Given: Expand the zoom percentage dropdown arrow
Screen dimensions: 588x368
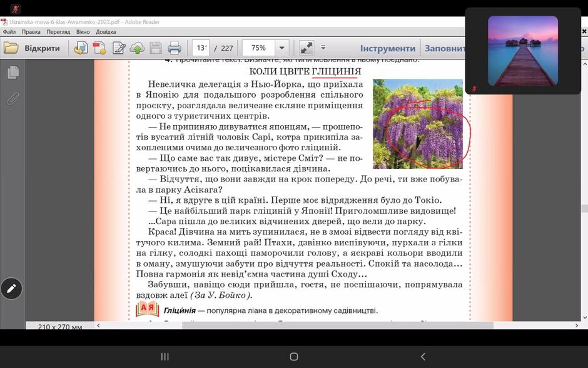Looking at the screenshot, I should 281,48.
